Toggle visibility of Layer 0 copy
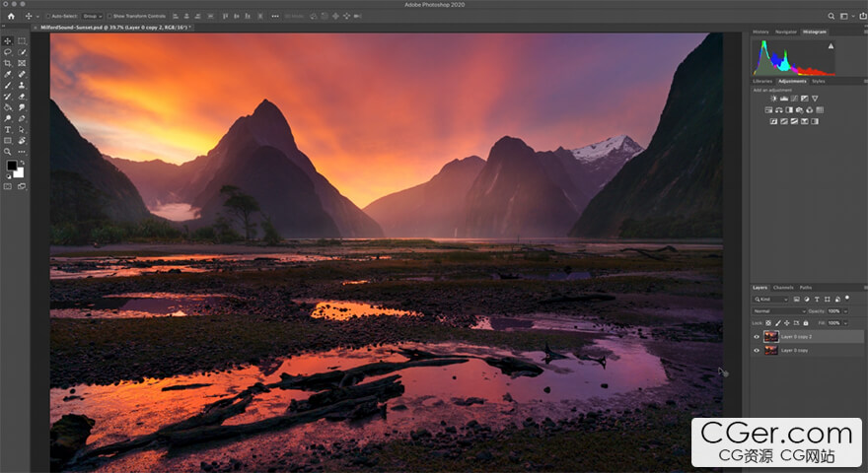Image resolution: width=868 pixels, height=473 pixels. pos(758,350)
